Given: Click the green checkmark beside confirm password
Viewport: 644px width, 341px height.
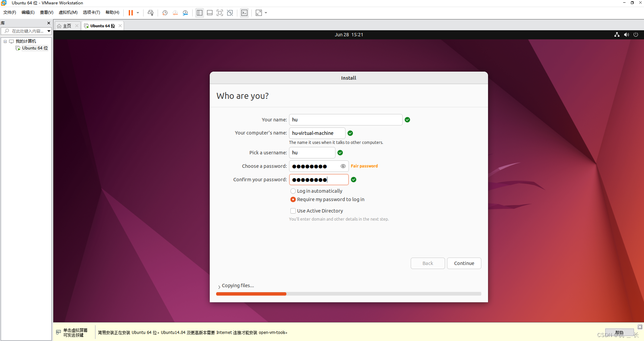Looking at the screenshot, I should 354,180.
